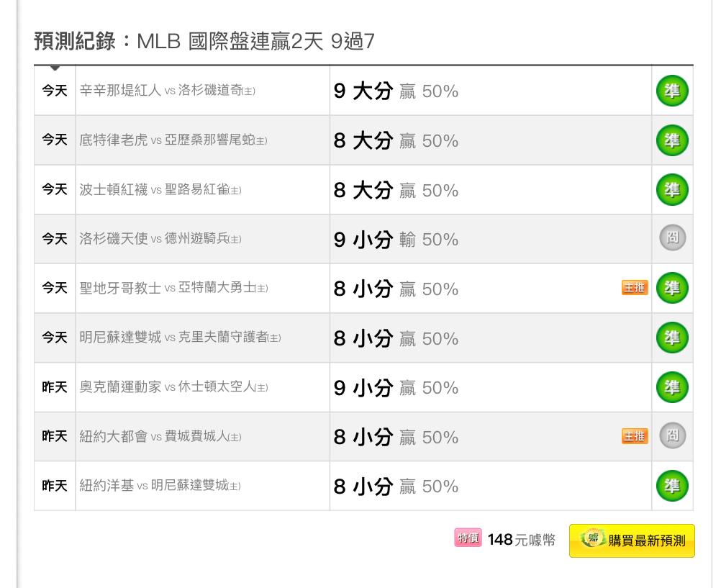Click orange 主推 badge on 聖地牙哥教士 row
Viewport: 721px width, 588px height.
pyautogui.click(x=634, y=288)
